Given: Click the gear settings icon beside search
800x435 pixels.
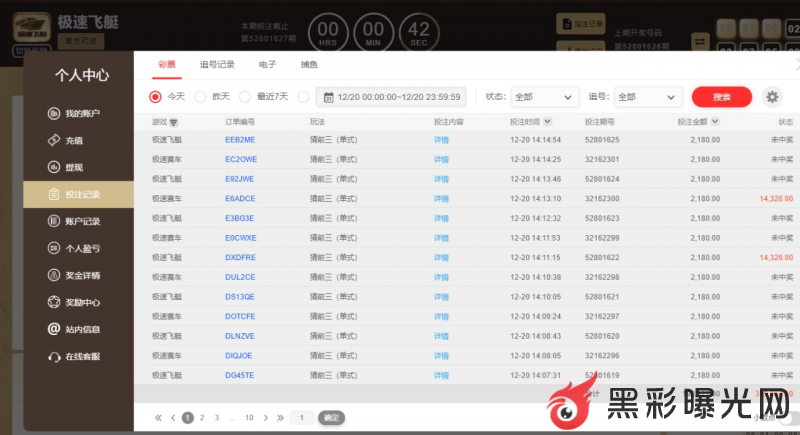Looking at the screenshot, I should 771,97.
